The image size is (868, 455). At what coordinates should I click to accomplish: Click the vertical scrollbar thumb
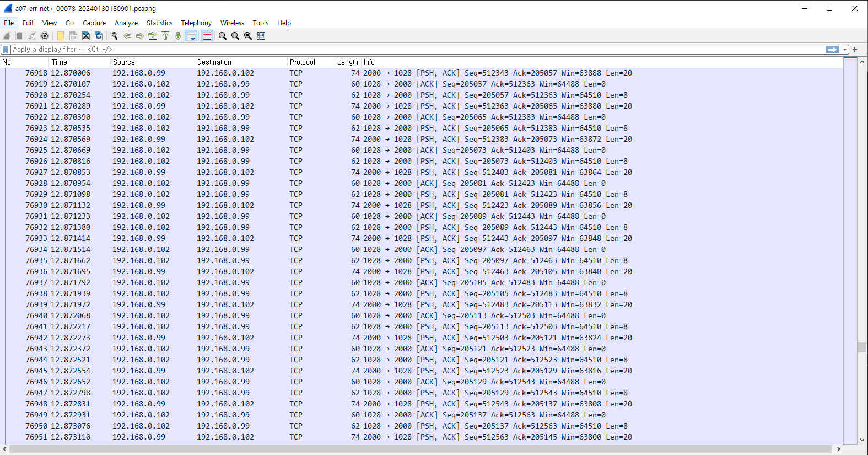[862, 347]
